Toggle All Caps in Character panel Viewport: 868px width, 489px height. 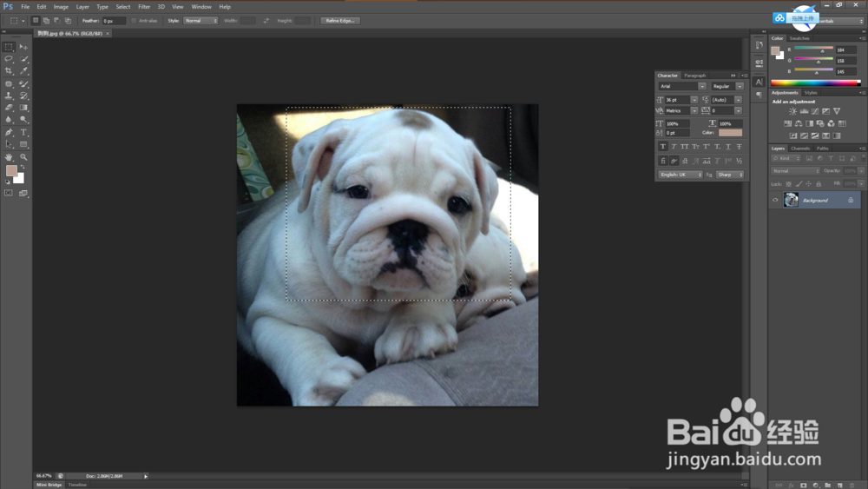(x=685, y=147)
